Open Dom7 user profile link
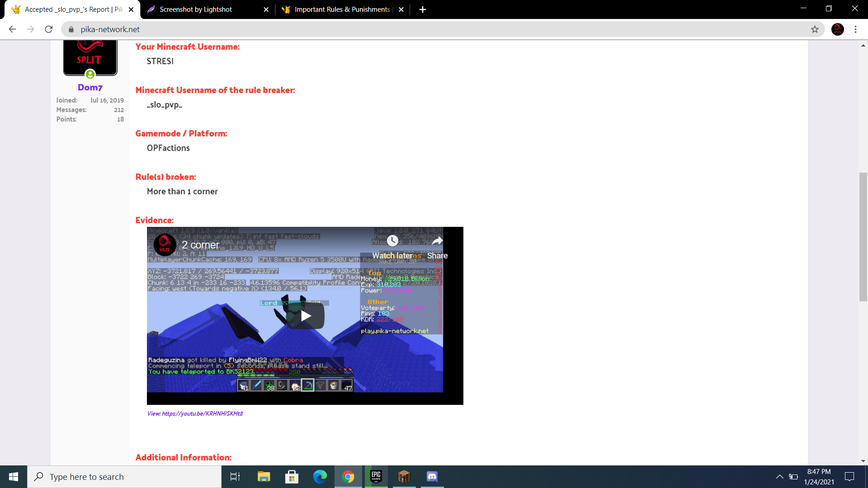Screen dimensions: 868x488 coord(90,87)
